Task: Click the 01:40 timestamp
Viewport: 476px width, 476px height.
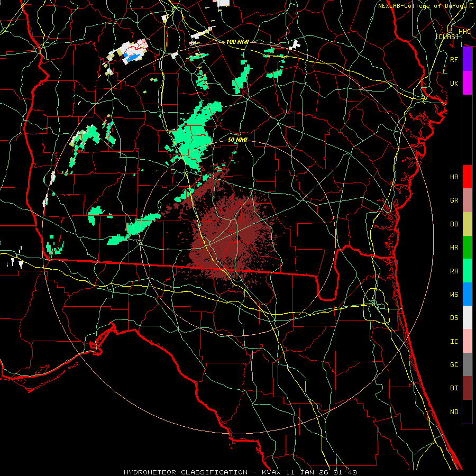Action: point(345,472)
